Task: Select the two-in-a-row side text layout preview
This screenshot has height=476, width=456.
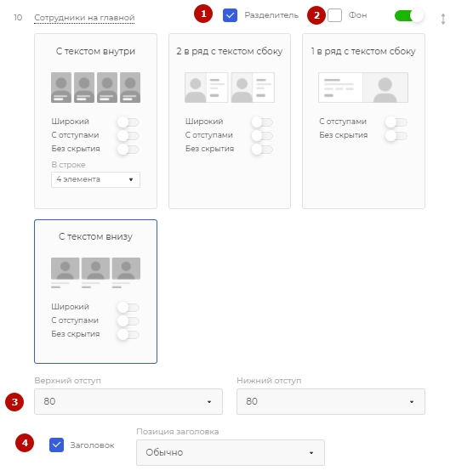Action: click(230, 88)
